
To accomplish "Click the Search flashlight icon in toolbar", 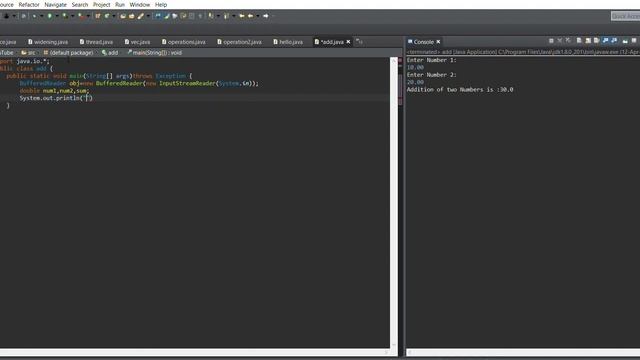I will point(140,16).
